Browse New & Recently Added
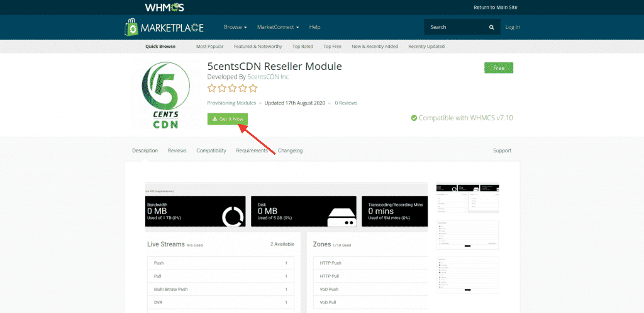Image resolution: width=644 pixels, height=313 pixels. tap(375, 47)
